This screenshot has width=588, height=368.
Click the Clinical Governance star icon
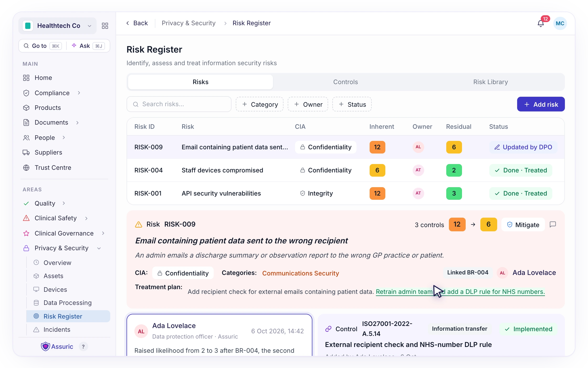(x=26, y=233)
